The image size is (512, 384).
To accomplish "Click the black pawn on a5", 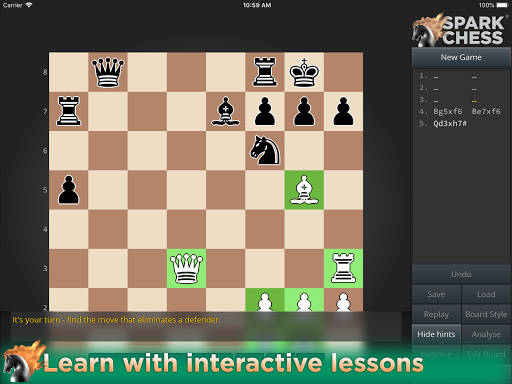I will point(69,190).
